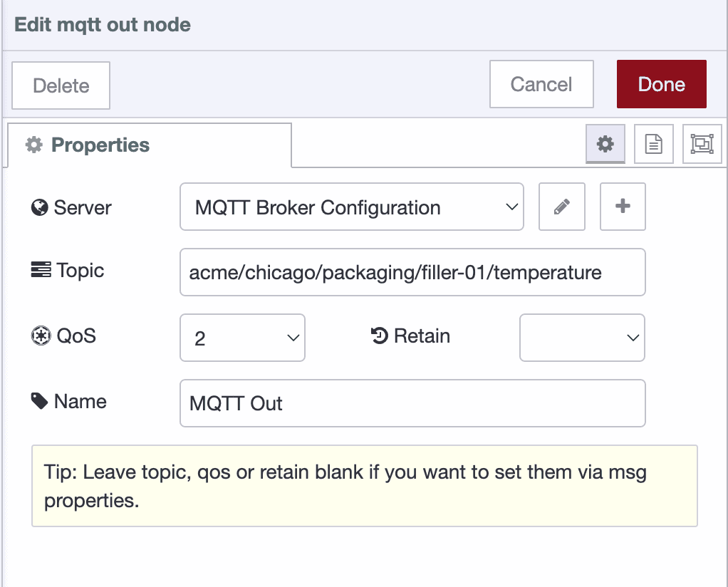Screen dimensions: 728x587
Task: Open the MQTT Broker Configuration dropdown
Action: (x=352, y=207)
